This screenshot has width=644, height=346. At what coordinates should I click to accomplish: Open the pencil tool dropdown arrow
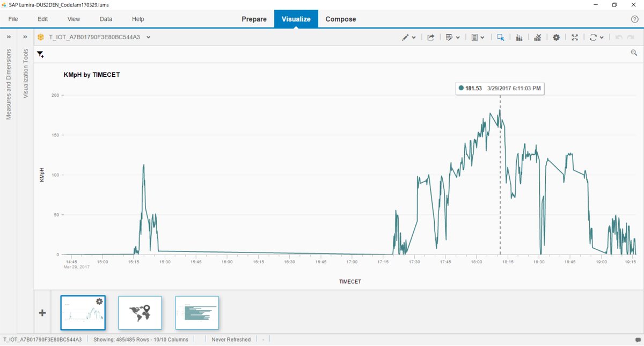414,38
